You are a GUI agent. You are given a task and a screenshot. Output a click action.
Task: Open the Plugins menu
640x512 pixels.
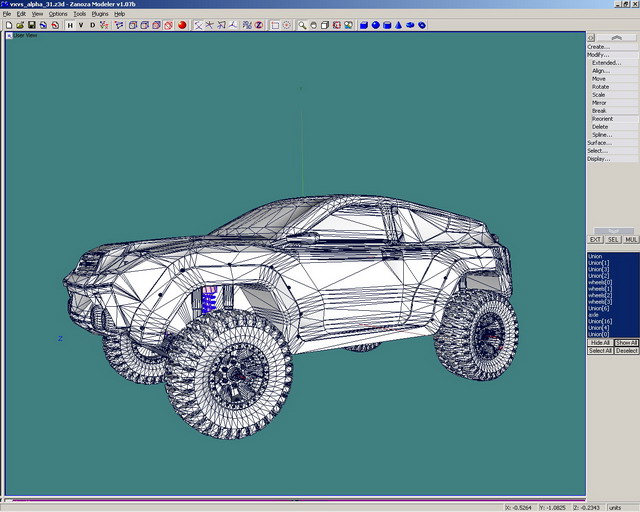[100, 14]
